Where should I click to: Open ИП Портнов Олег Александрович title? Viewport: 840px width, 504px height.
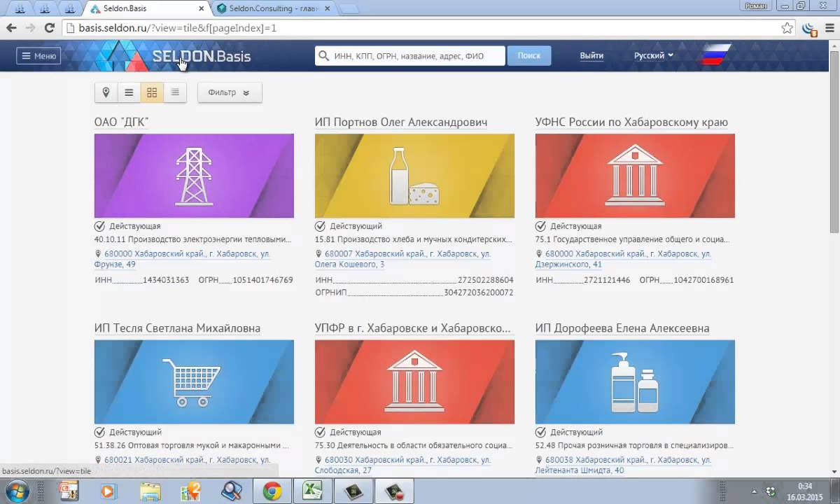[x=401, y=122]
